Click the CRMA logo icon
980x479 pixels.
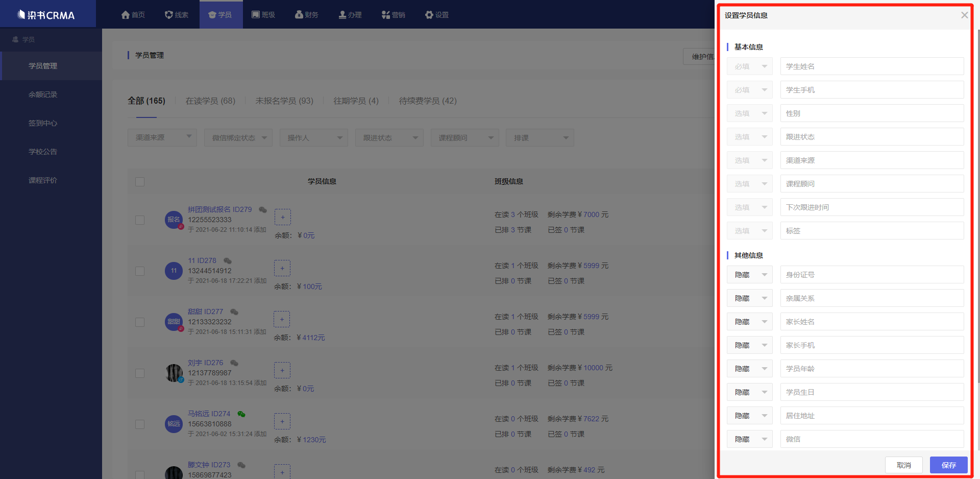21,14
